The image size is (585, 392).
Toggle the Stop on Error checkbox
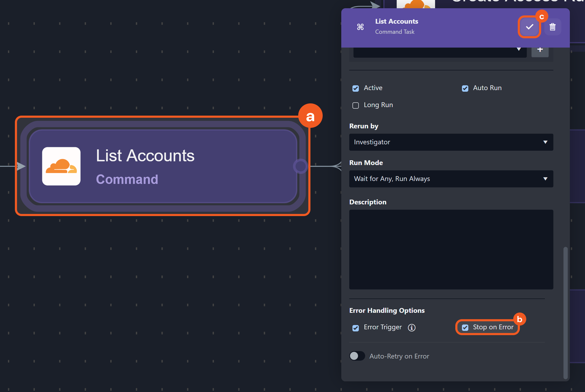[465, 328]
